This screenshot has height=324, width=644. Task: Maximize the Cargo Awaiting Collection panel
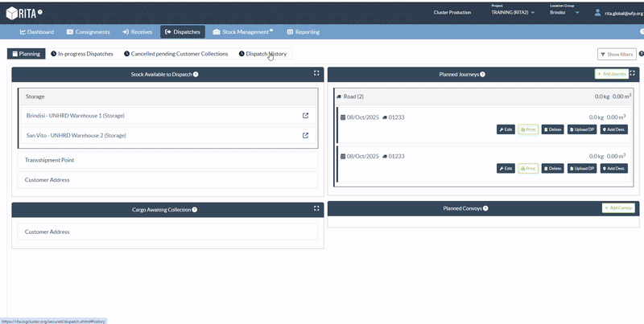pyautogui.click(x=316, y=209)
